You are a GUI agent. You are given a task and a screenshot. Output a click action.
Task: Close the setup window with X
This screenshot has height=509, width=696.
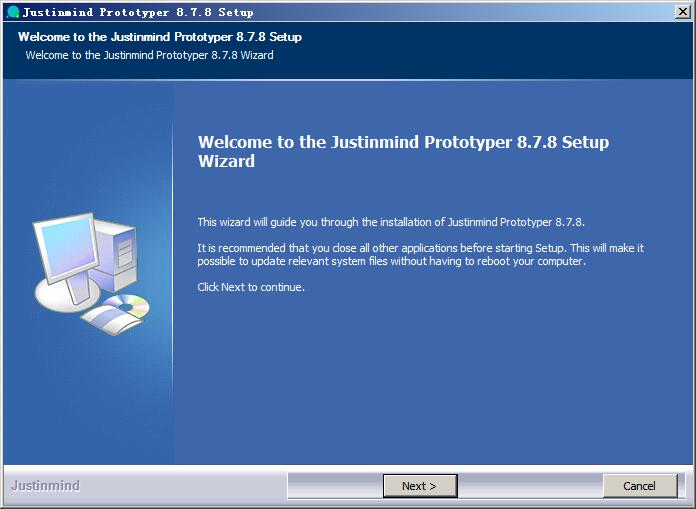tap(683, 12)
